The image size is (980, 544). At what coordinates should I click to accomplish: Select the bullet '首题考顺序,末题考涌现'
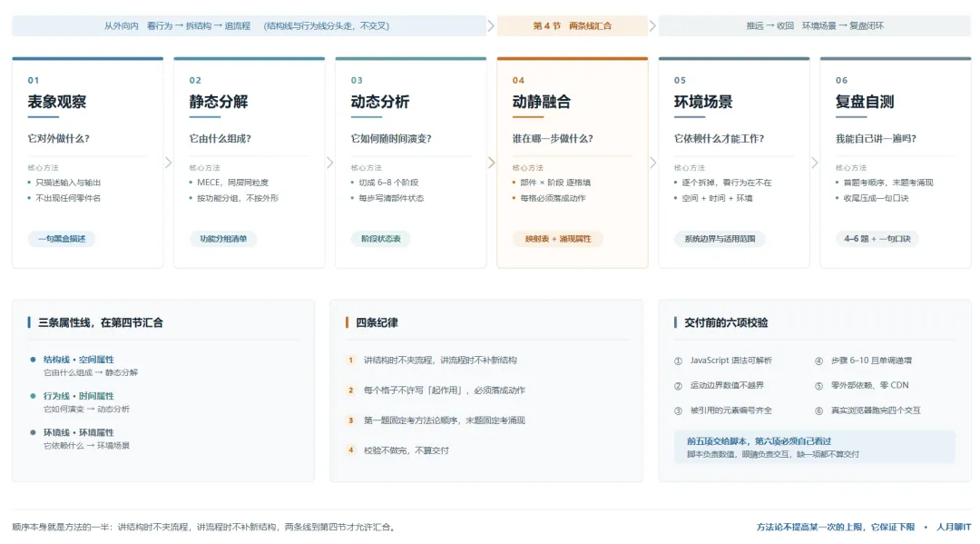pyautogui.click(x=888, y=183)
